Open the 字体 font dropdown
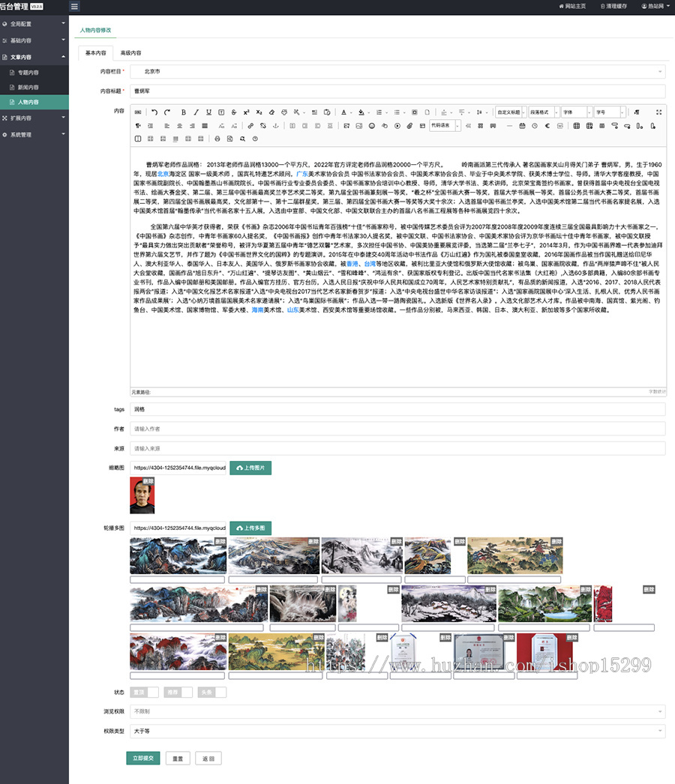 tap(577, 112)
